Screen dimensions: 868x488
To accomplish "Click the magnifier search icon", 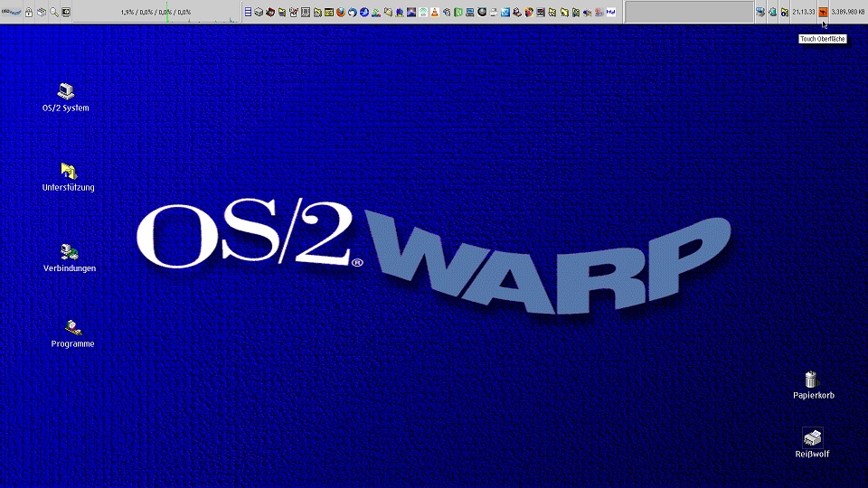I will tap(53, 12).
